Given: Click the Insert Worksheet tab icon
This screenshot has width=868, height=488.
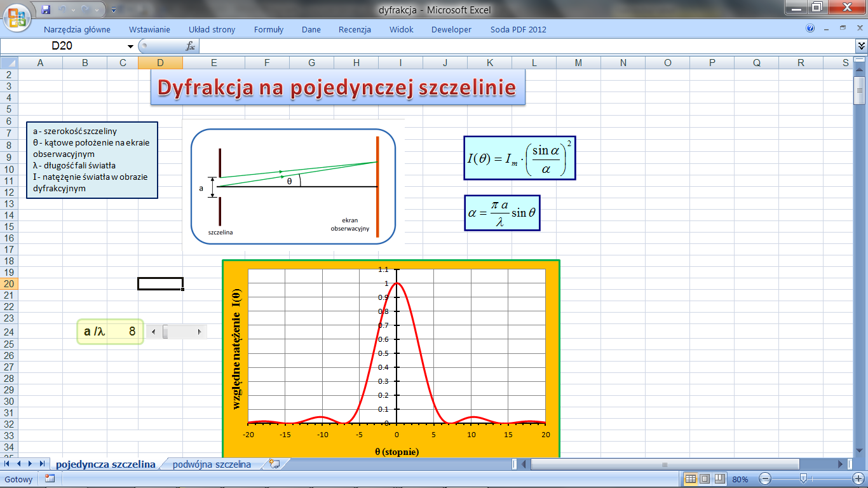Looking at the screenshot, I should coord(275,464).
